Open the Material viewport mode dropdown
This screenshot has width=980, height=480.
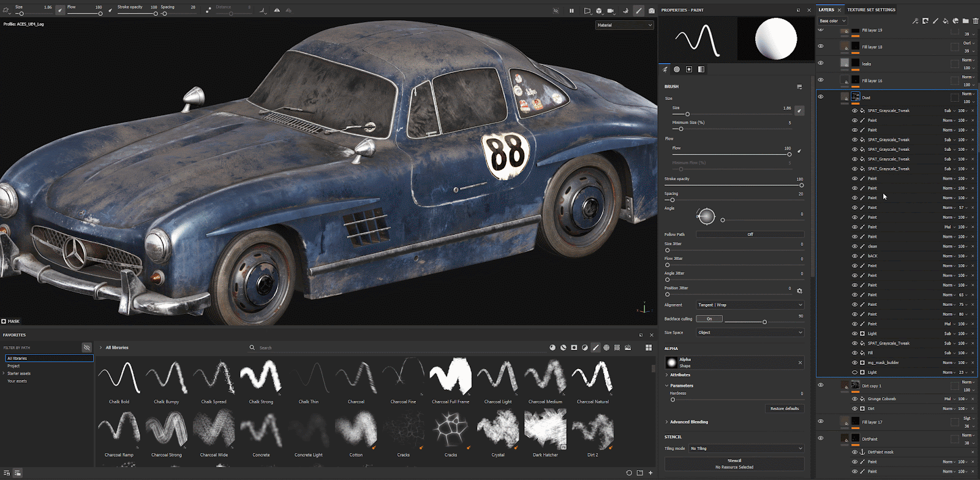(624, 25)
